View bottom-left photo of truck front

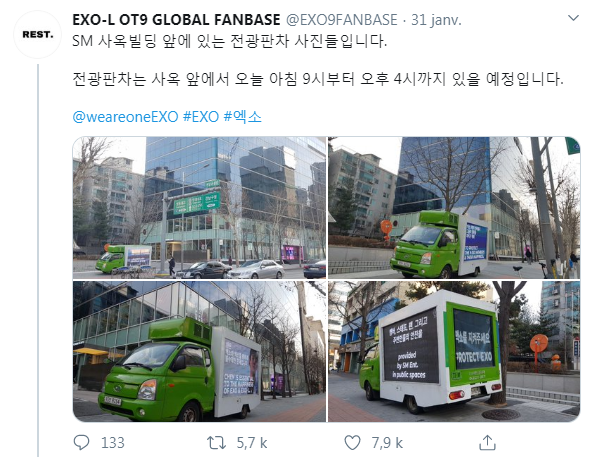(200, 351)
